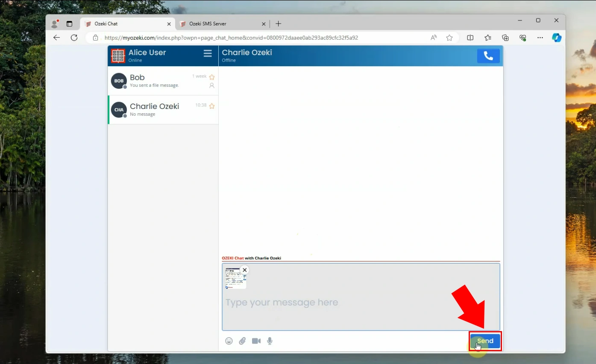
Task: Close the Ozeki SMS Server tab
Action: (264, 24)
